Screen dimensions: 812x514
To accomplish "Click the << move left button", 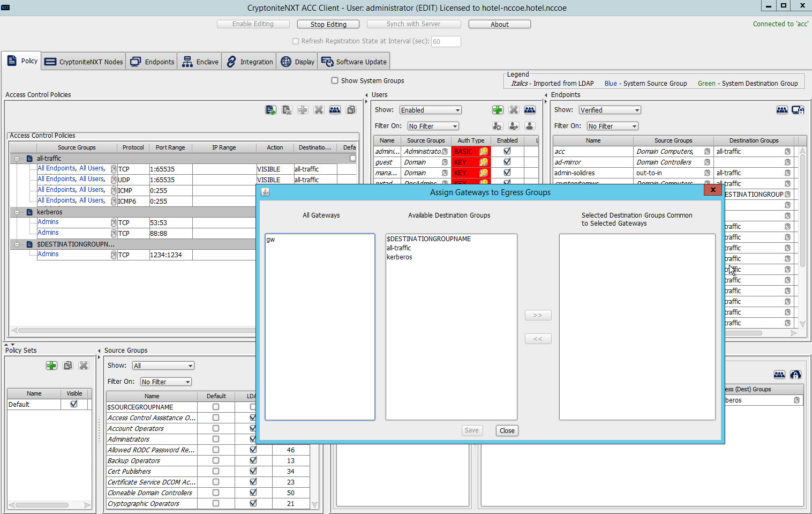I will [538, 339].
